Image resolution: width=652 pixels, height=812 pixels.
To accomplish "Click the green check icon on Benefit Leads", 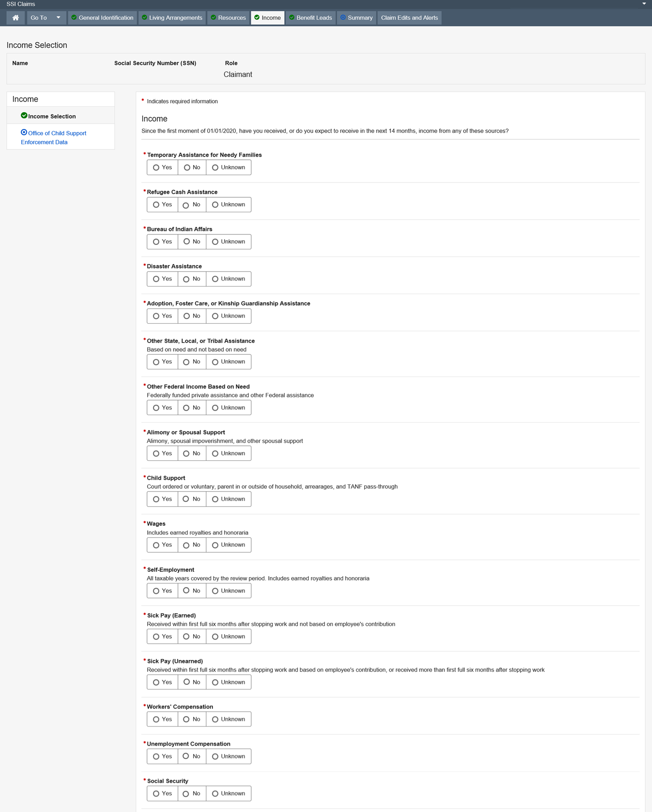I will [x=292, y=18].
